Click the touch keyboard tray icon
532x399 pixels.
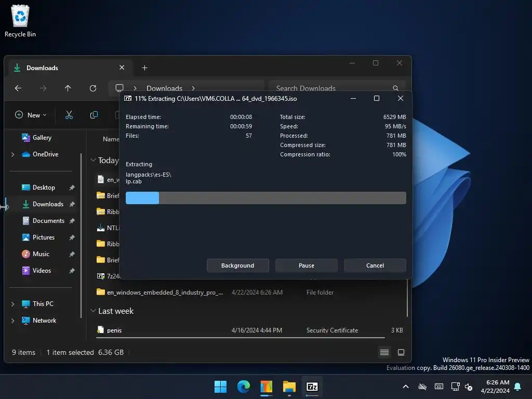(438, 387)
